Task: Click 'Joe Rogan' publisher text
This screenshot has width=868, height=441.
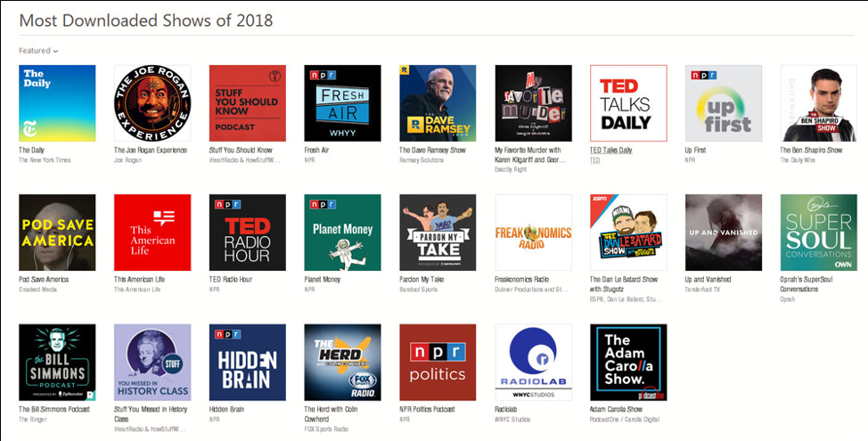Action: (x=127, y=159)
